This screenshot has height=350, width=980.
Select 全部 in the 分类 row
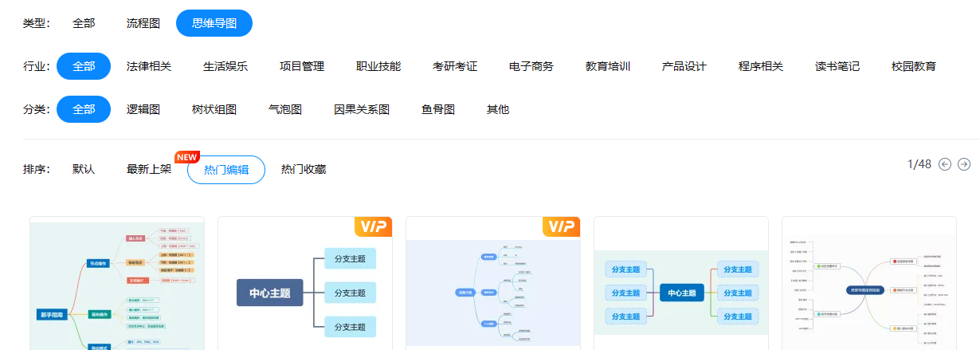(84, 109)
